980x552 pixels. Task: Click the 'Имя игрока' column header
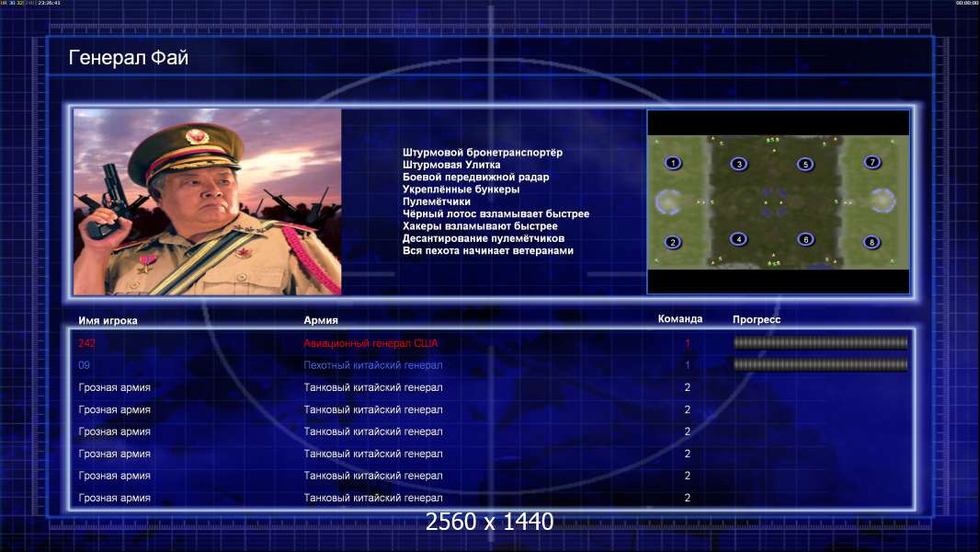pyautogui.click(x=108, y=321)
